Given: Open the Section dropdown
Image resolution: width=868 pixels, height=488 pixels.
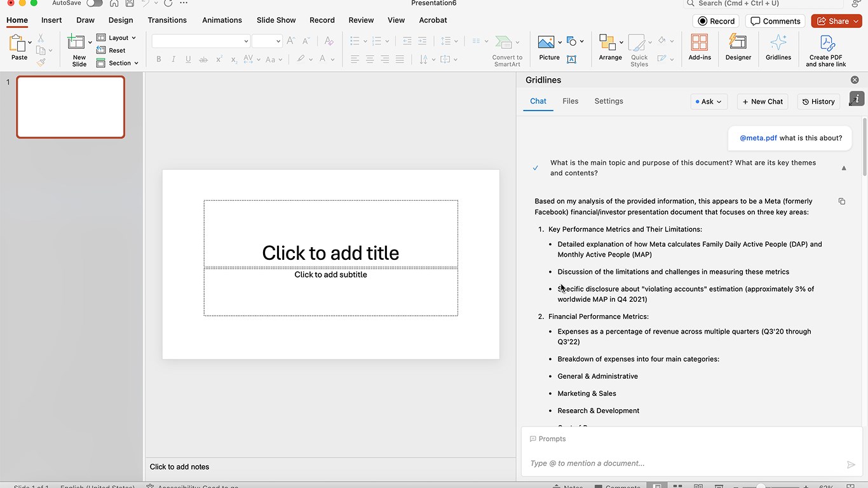Looking at the screenshot, I should click(118, 63).
